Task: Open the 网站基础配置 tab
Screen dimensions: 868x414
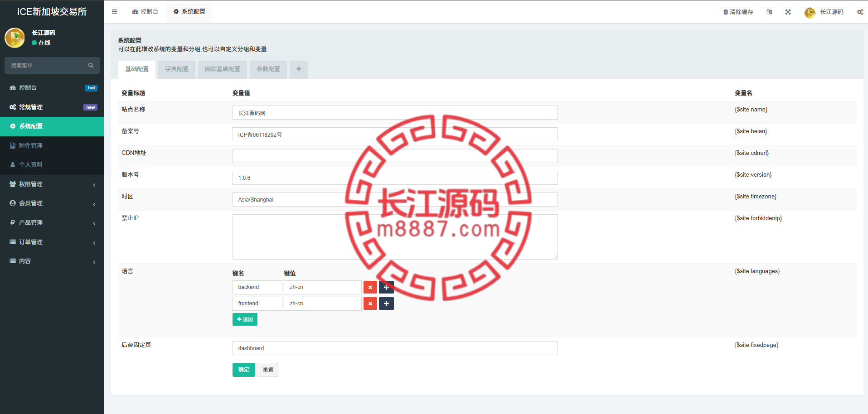Action: pos(223,69)
